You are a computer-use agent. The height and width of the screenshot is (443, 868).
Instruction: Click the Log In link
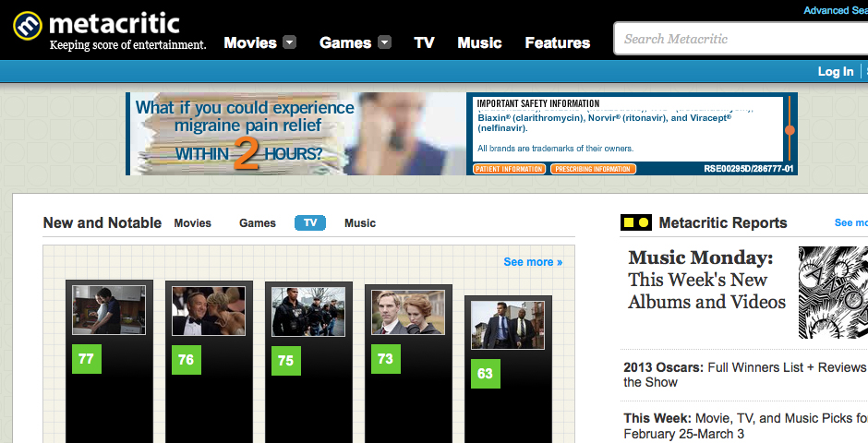pos(836,71)
